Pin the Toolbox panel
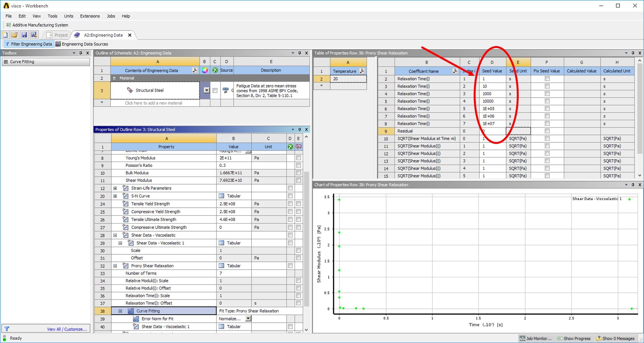644x343 pixels. point(80,53)
